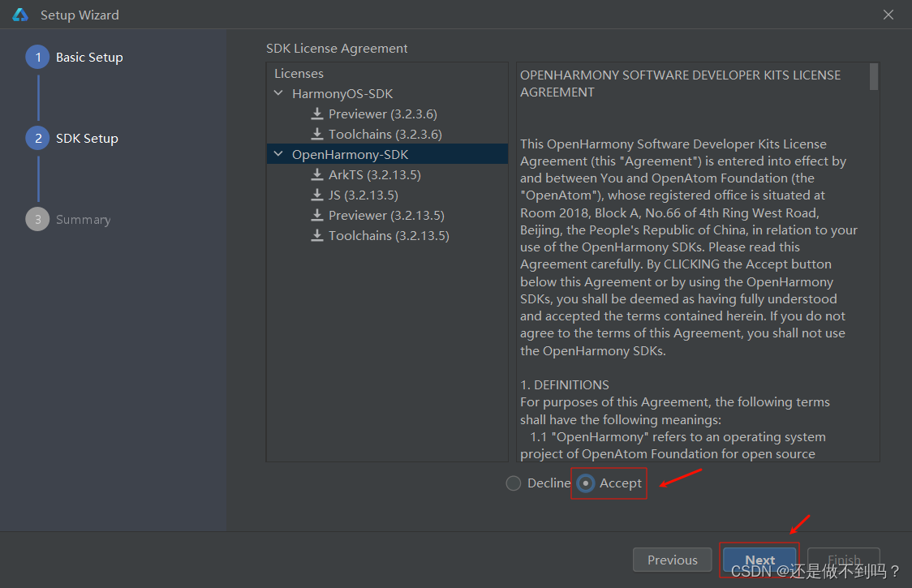Click download icon beside Toolchains (3.2.3.6)
Viewport: 912px width, 588px height.
click(x=317, y=134)
